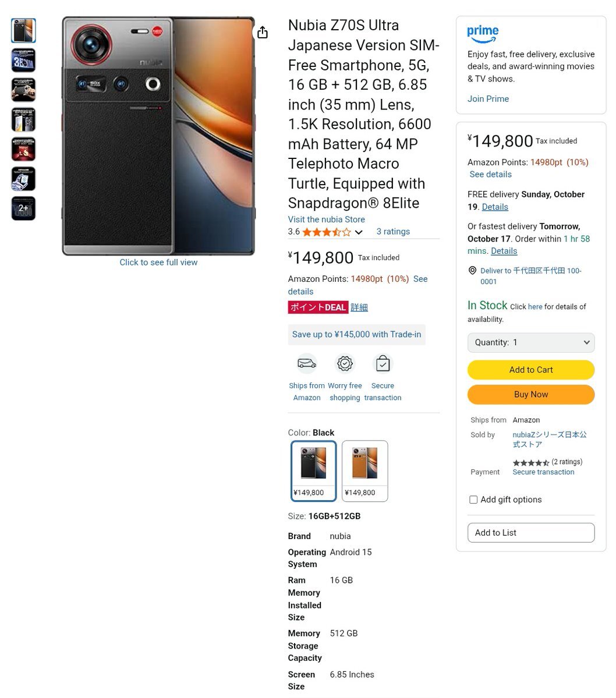Click the Prime logo

click(x=483, y=34)
